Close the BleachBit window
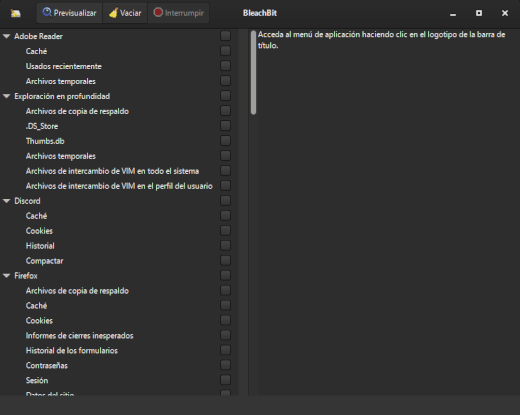The width and height of the screenshot is (520, 415). click(x=505, y=13)
